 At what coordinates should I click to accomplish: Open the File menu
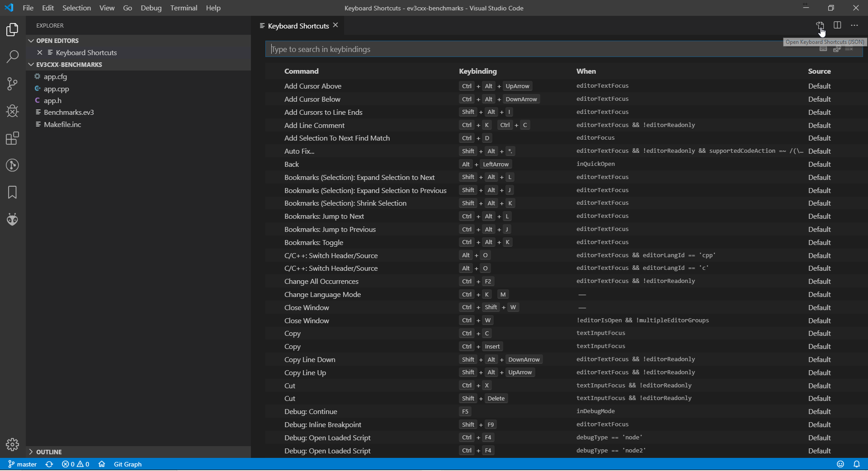pyautogui.click(x=28, y=8)
